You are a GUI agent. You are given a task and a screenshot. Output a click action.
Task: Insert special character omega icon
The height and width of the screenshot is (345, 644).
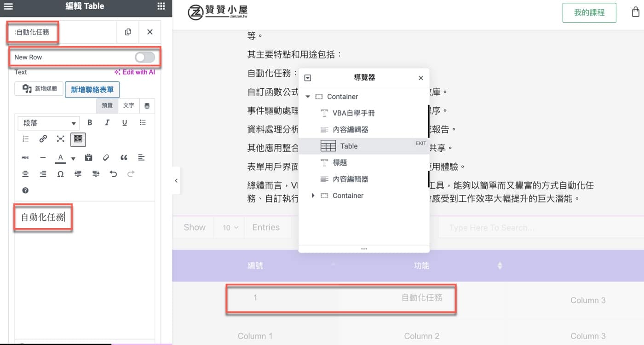[x=60, y=174]
